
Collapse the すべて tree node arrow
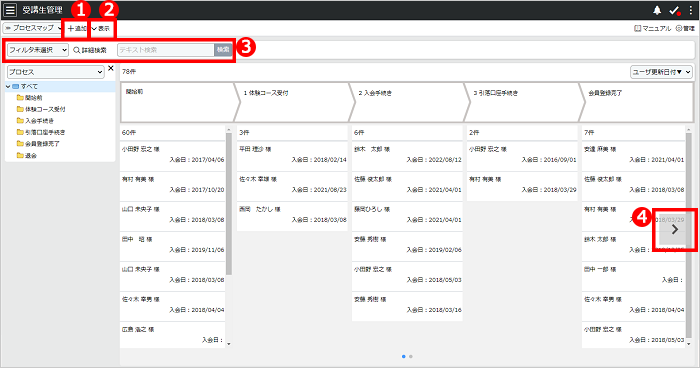(8, 86)
